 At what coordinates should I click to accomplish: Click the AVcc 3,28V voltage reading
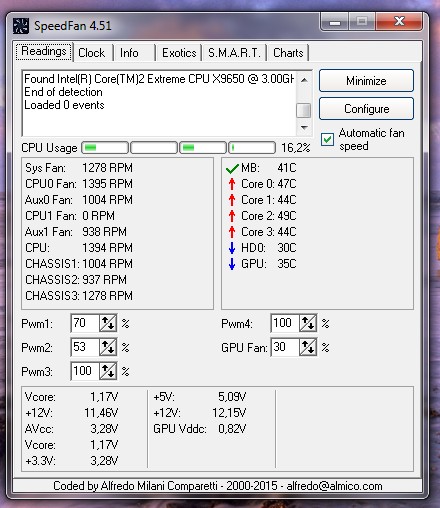point(71,429)
